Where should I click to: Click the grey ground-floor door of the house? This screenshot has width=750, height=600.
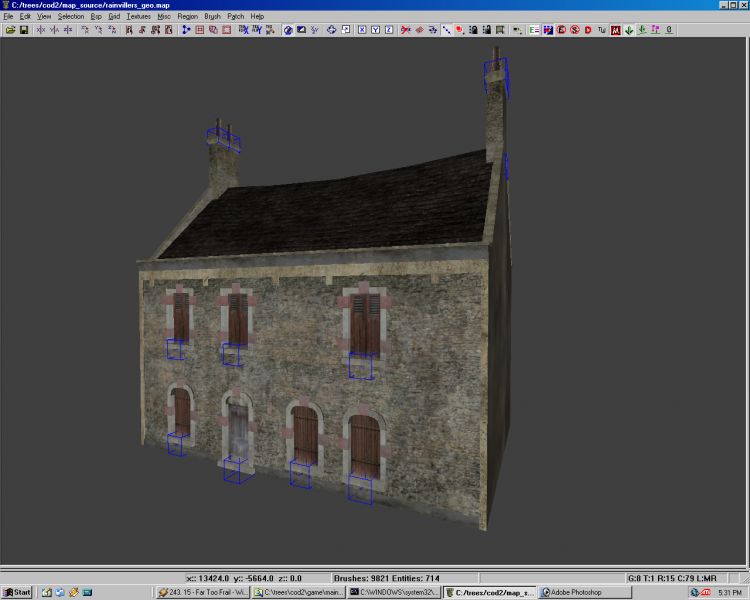[238, 431]
